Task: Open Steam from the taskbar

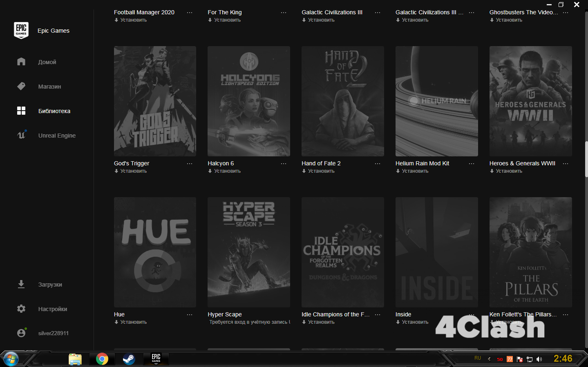Action: [129, 359]
